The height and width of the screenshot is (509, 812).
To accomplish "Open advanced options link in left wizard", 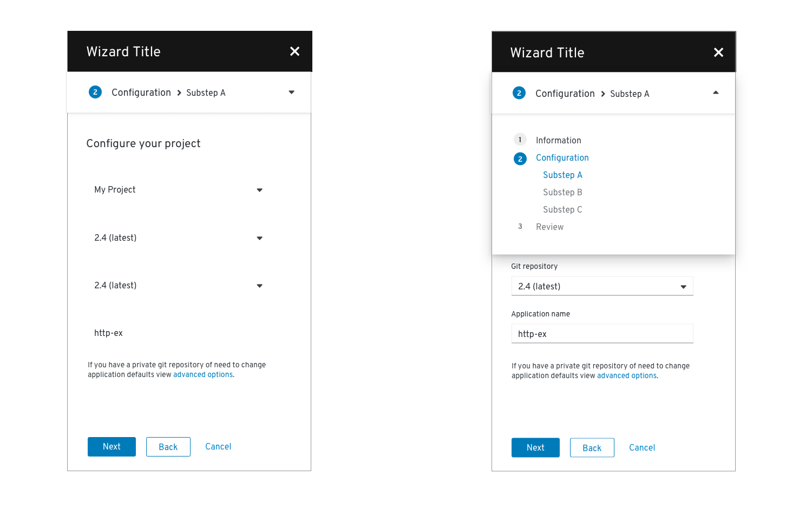I will click(x=203, y=374).
